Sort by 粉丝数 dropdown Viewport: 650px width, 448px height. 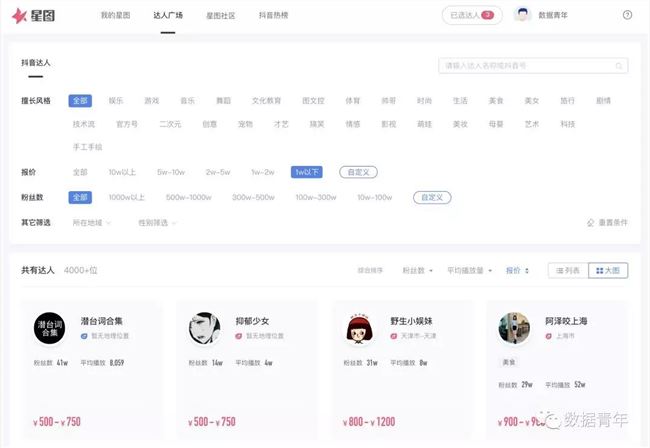[x=419, y=270]
